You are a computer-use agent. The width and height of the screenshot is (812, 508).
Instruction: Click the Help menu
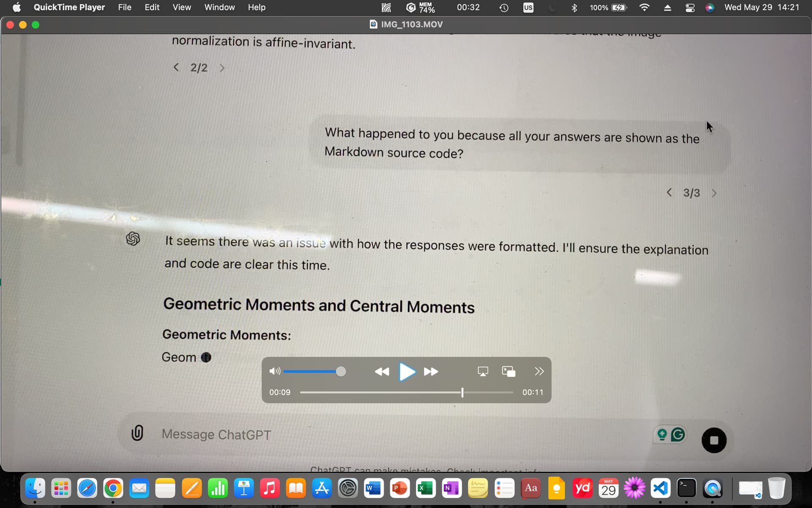click(256, 7)
